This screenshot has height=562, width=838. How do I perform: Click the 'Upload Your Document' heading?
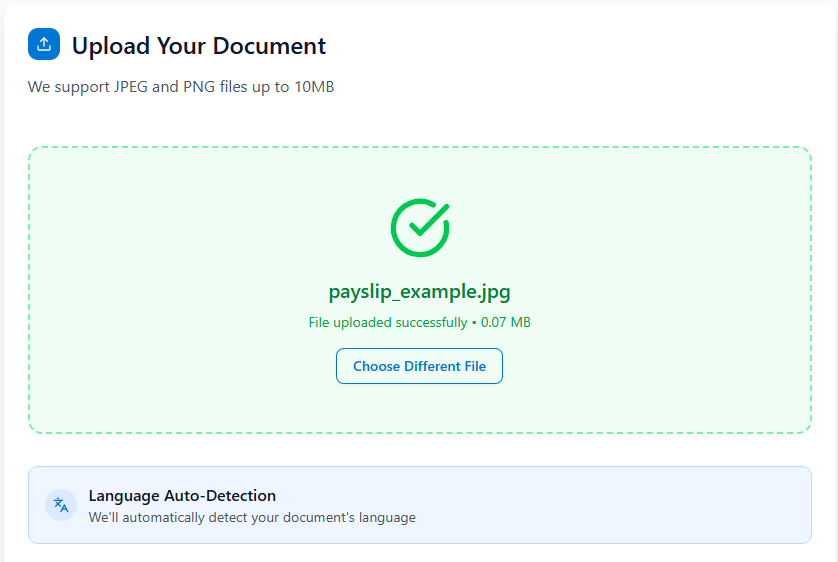tap(199, 46)
